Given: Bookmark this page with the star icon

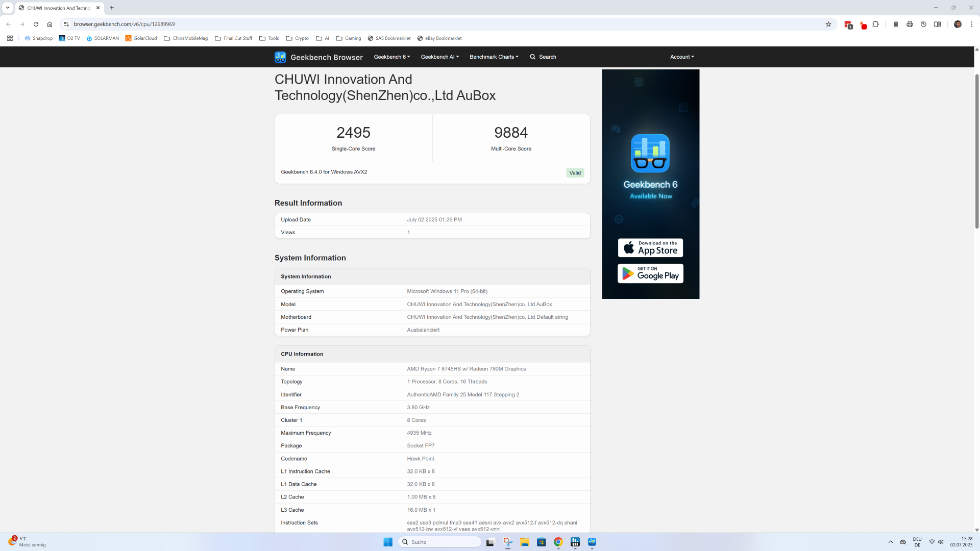Looking at the screenshot, I should [828, 24].
